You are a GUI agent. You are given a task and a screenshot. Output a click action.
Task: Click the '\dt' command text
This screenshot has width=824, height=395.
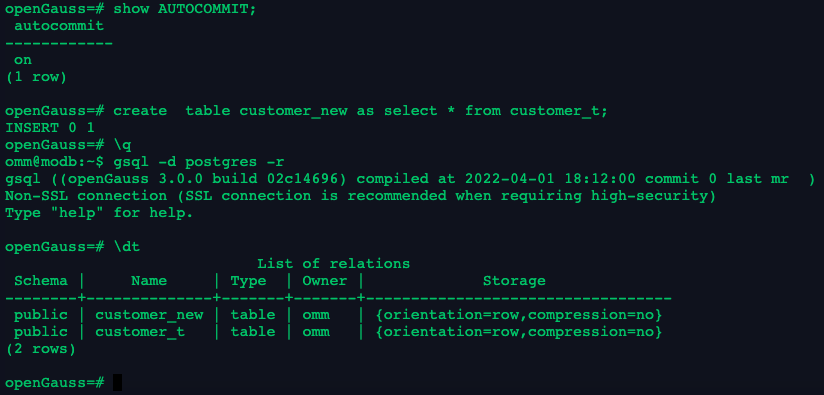pos(127,246)
